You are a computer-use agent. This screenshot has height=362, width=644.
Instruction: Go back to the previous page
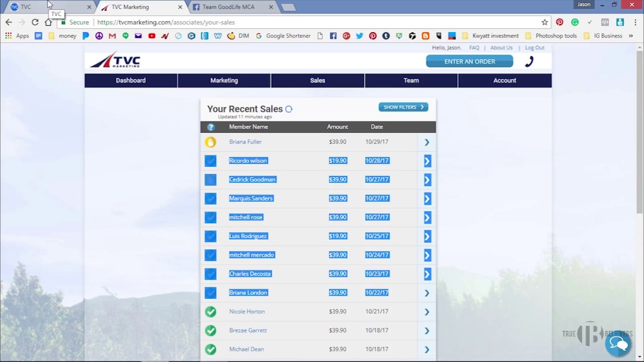[9, 22]
